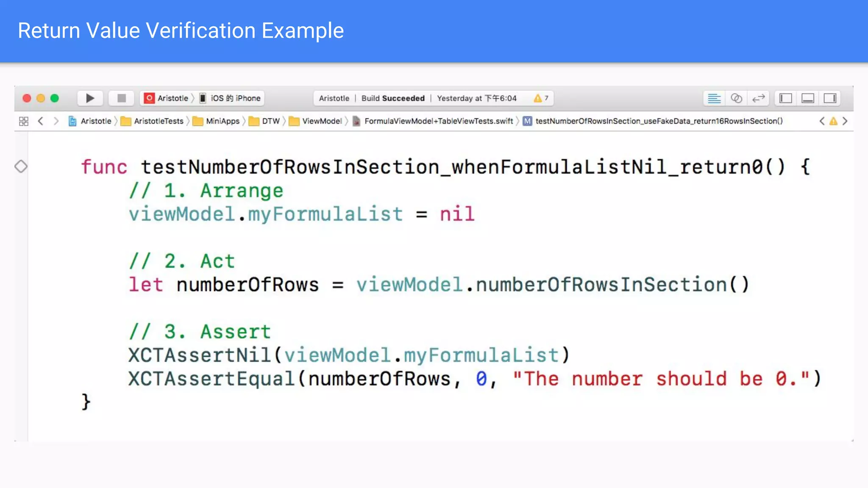The height and width of the screenshot is (488, 868).
Task: Click the Stop button in toolbar
Action: point(121,98)
